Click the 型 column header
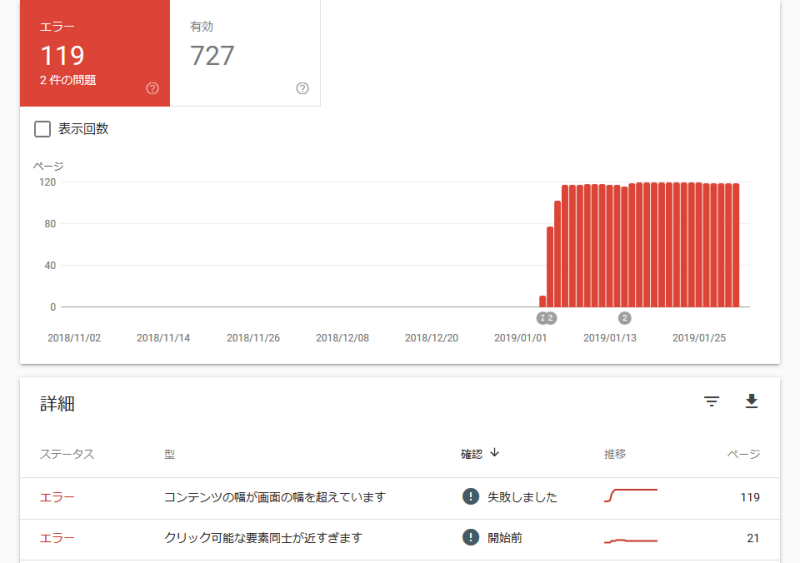800x563 pixels. click(x=169, y=454)
